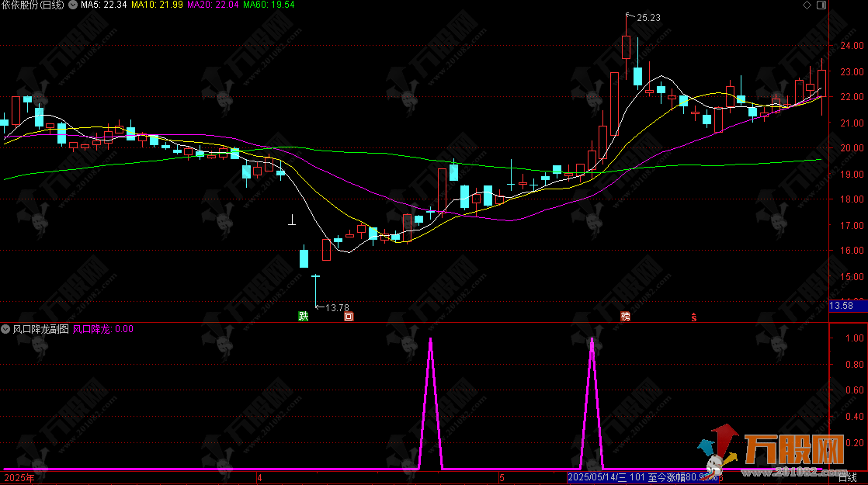This screenshot has width=868, height=485.
Task: Click the 日线 period label at bottom right
Action: tap(848, 478)
